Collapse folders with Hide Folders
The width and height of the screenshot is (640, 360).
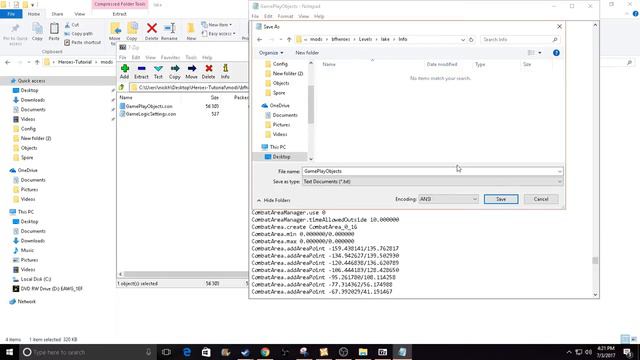tap(273, 200)
